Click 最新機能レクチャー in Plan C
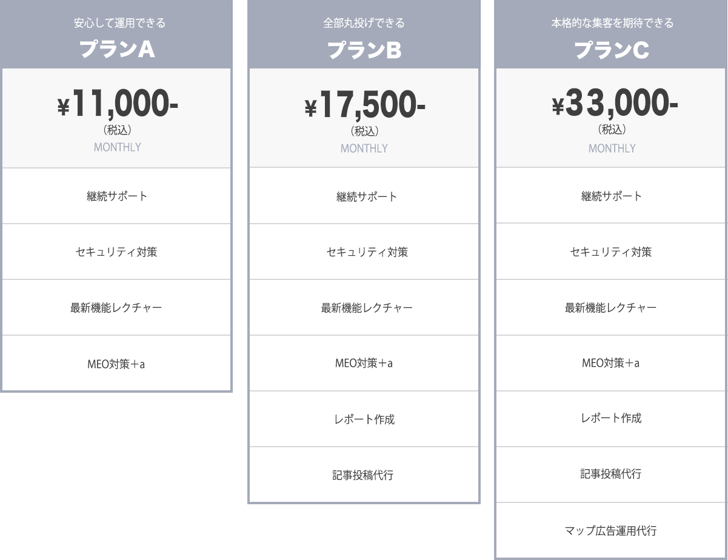Image resolution: width=728 pixels, height=560 pixels. click(612, 307)
